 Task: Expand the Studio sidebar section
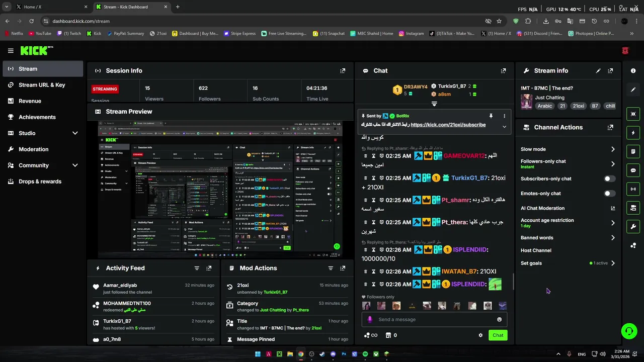tap(75, 133)
